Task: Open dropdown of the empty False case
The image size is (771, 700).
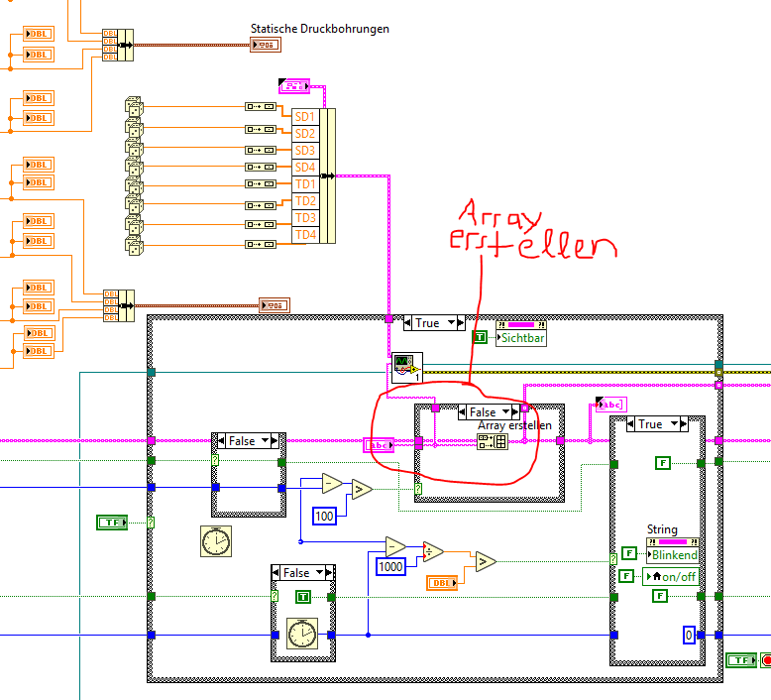Action: point(266,440)
